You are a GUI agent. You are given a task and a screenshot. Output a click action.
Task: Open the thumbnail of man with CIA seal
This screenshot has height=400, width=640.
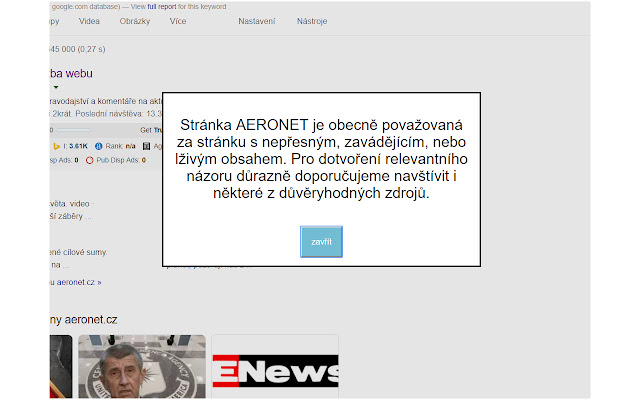click(142, 367)
